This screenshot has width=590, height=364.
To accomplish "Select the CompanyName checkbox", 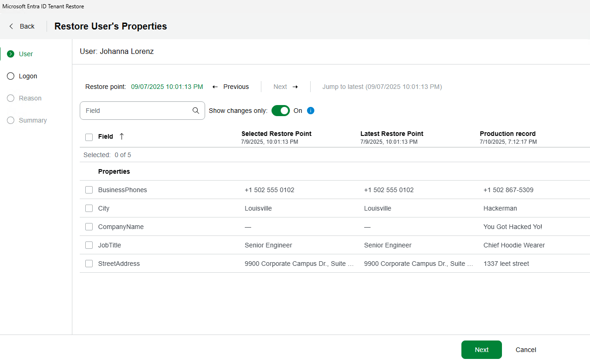I will coord(89,227).
